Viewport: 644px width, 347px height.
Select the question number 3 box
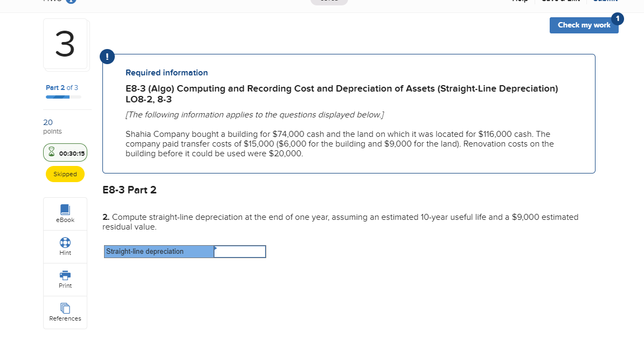[65, 44]
